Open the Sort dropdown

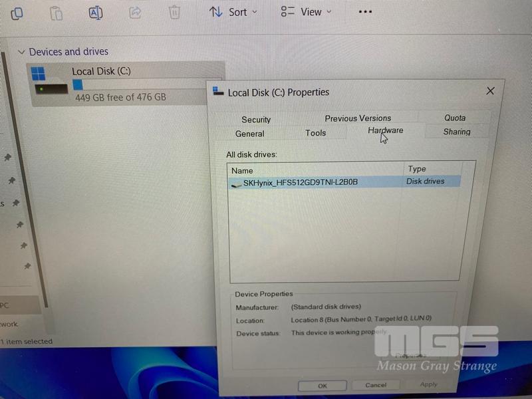(x=233, y=12)
